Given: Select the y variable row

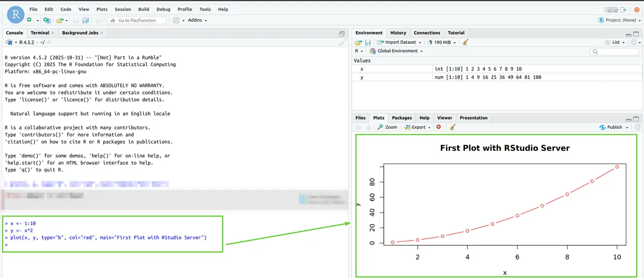Looking at the screenshot, I should click(497, 77).
